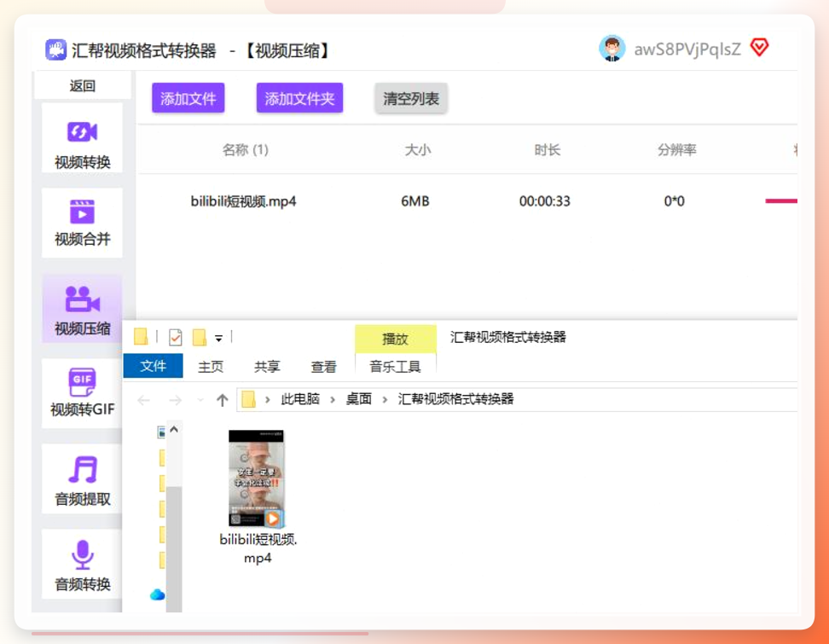Click the Explorer forward arrow

[175, 400]
